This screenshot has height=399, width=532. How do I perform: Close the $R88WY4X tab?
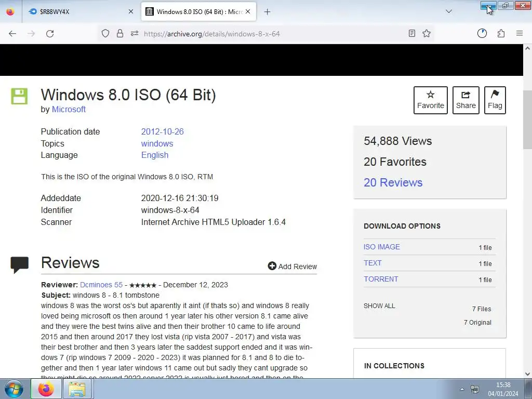[131, 12]
